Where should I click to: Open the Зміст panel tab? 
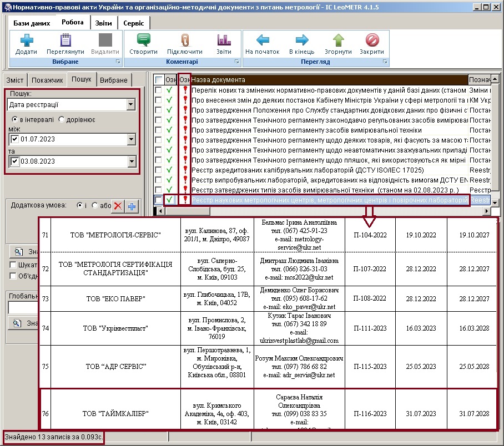[15, 80]
